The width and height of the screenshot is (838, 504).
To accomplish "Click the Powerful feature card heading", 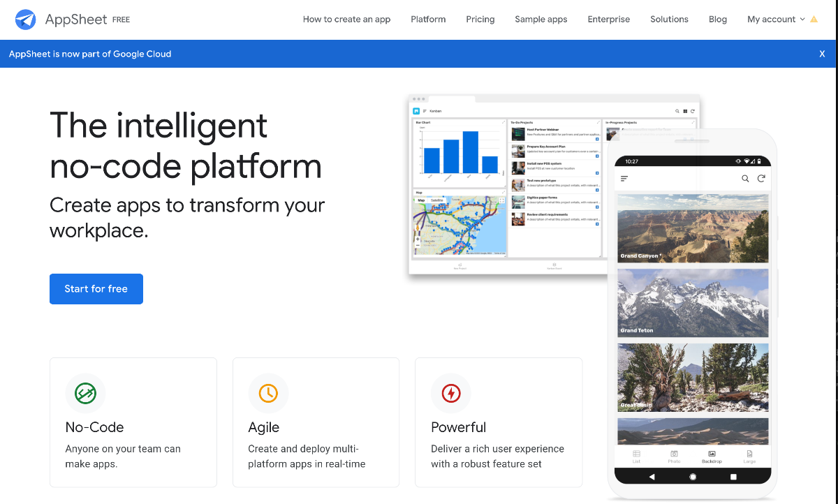I will point(458,427).
